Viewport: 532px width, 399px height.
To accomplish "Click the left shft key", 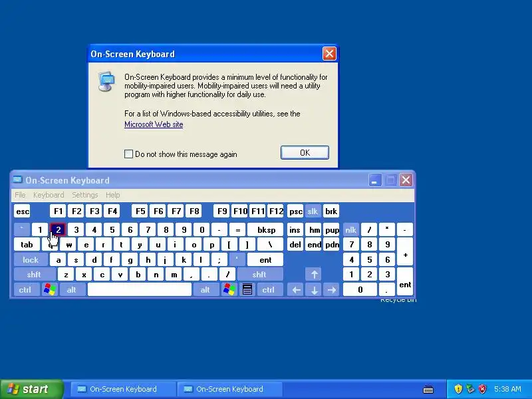I will click(x=35, y=274).
